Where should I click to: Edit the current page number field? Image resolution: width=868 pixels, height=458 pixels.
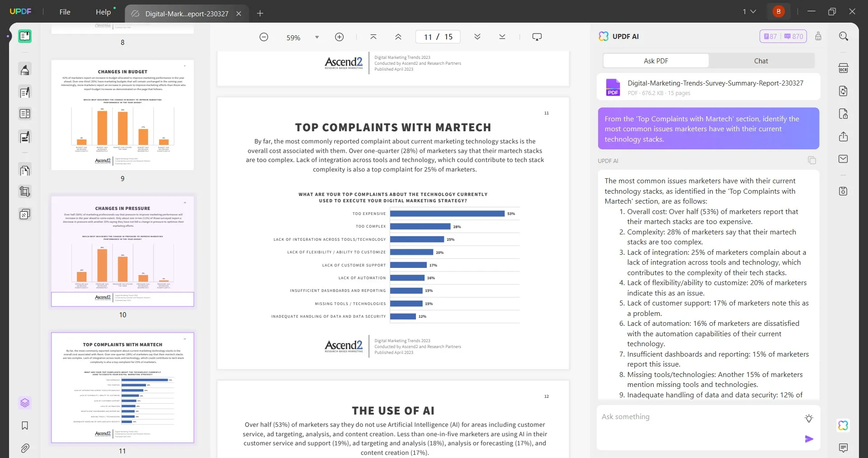coord(428,37)
